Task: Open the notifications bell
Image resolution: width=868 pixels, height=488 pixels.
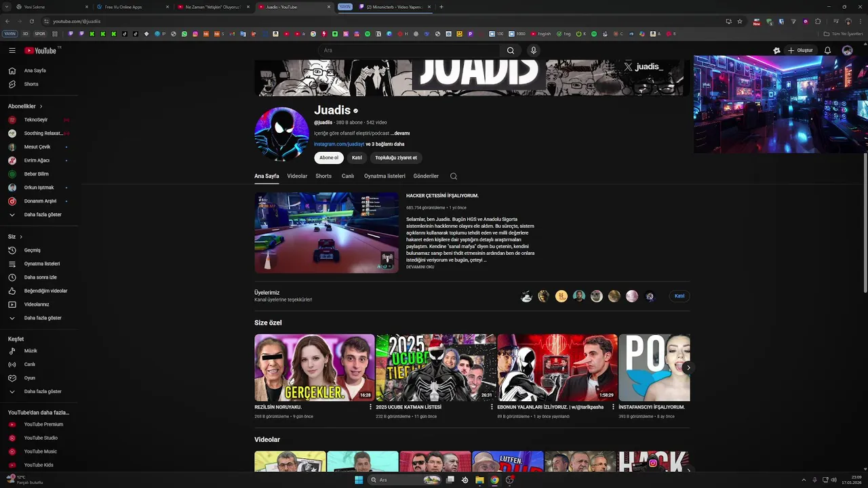Action: coord(827,50)
